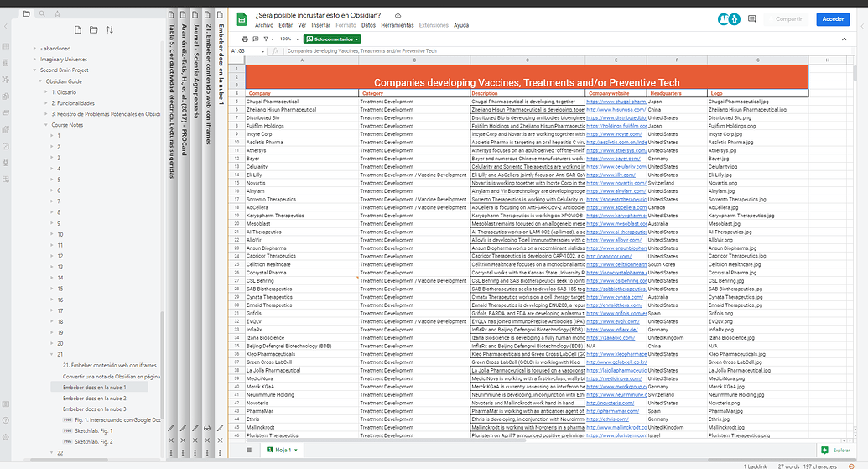Open the starred notes tab

[x=57, y=13]
